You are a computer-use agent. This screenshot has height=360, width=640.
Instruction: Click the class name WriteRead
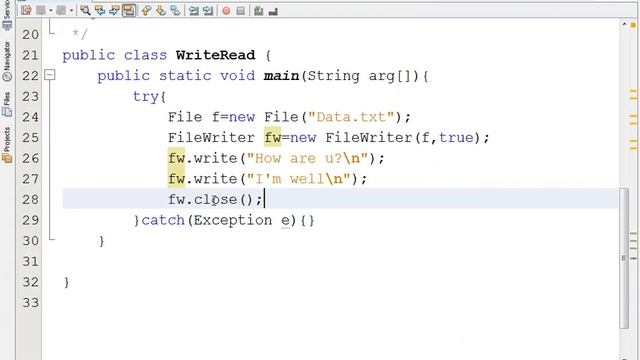(216, 55)
